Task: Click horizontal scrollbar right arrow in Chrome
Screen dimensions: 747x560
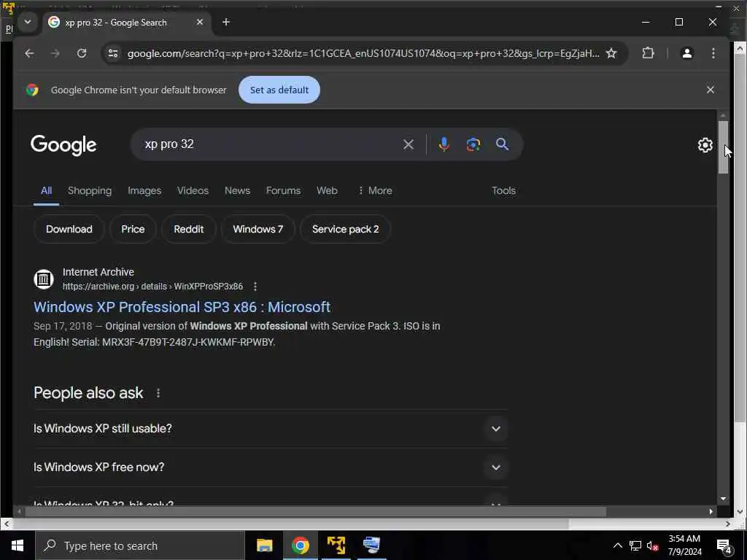Action: (711, 511)
